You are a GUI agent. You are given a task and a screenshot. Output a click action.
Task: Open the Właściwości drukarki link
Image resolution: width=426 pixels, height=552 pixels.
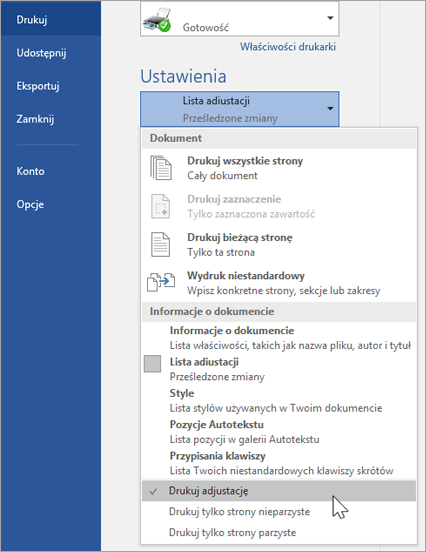pyautogui.click(x=288, y=47)
